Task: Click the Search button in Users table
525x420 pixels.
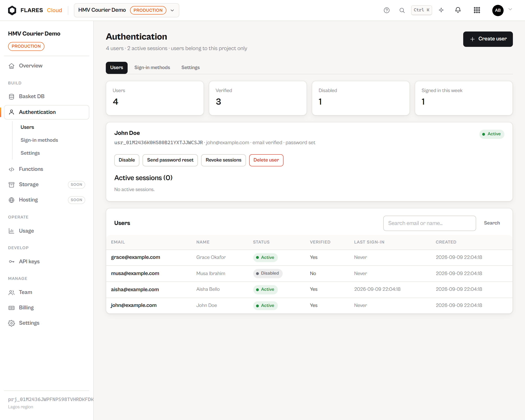Action: tap(492, 223)
